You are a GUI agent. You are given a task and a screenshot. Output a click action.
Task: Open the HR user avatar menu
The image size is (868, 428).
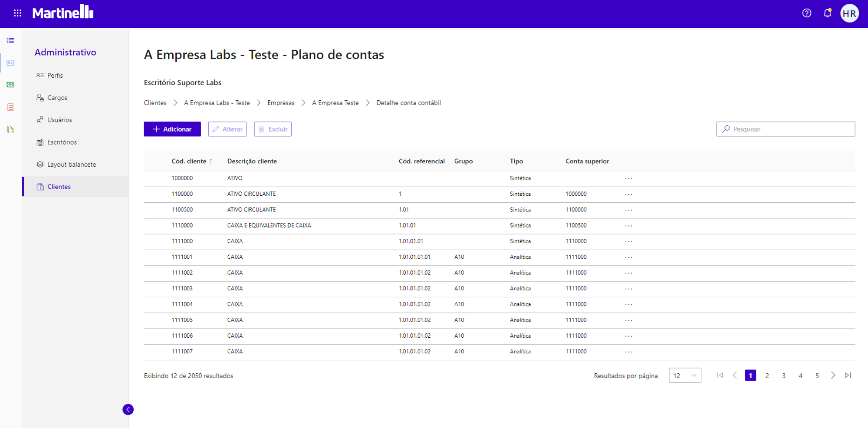(x=849, y=13)
